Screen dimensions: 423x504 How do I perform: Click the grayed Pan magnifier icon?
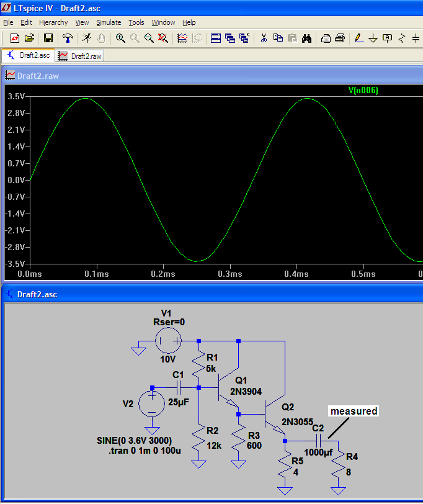coord(135,38)
